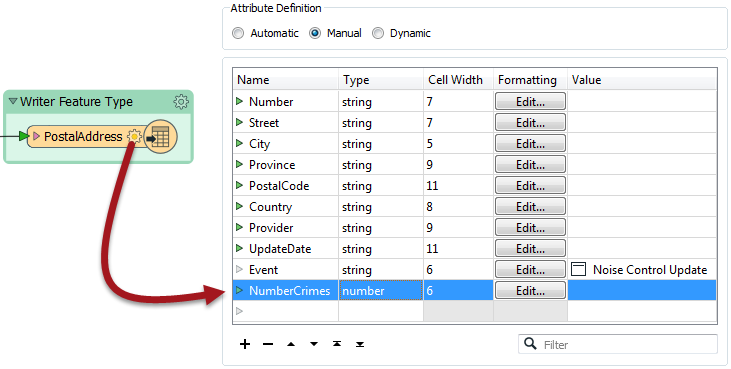Open Writer Feature Type gear settings
Screen dimensions: 731x369
[181, 102]
